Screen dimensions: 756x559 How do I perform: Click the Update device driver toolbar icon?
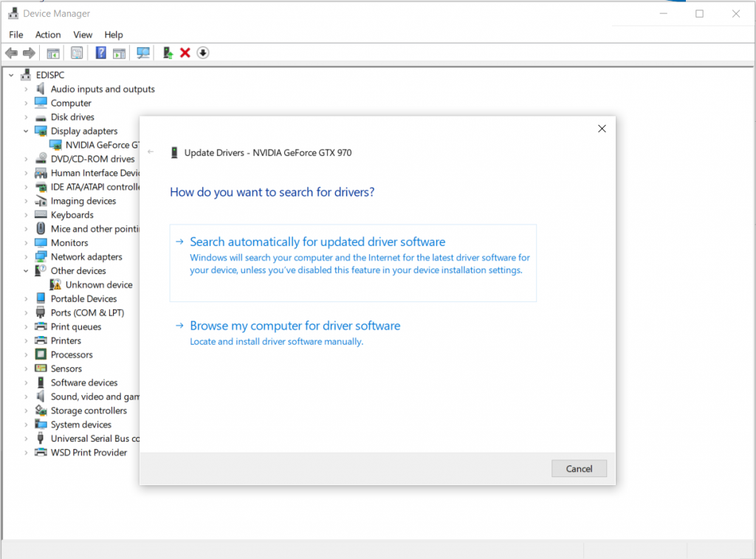click(168, 53)
